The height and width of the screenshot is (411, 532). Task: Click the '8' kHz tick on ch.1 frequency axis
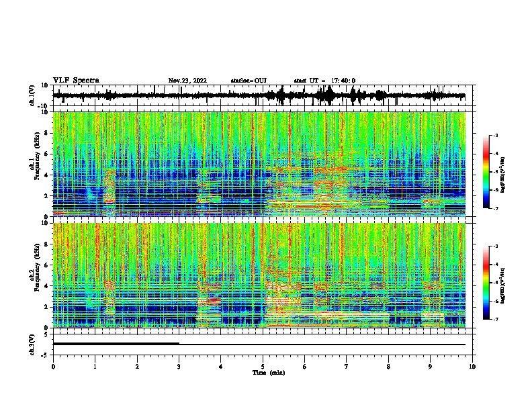click(46, 133)
